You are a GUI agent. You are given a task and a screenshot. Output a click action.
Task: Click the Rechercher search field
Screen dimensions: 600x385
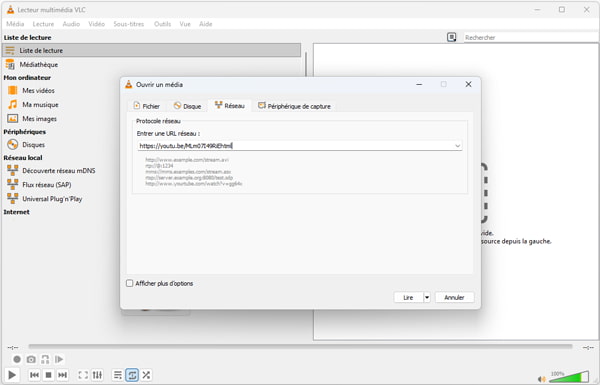coord(531,38)
